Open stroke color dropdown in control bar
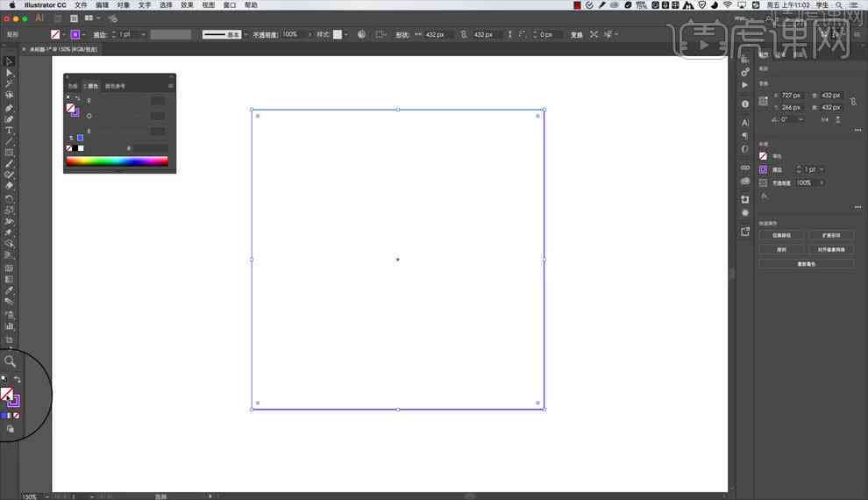 83,34
